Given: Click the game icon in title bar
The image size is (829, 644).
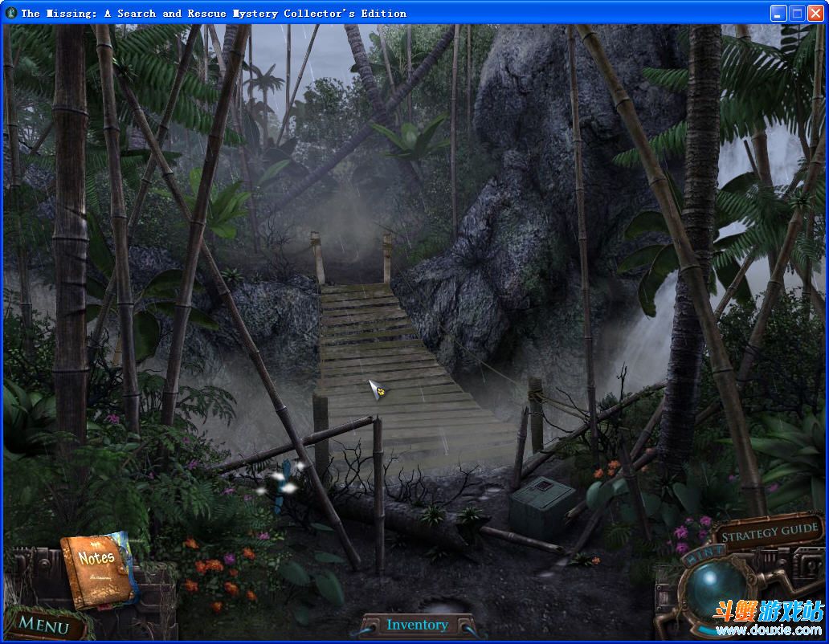Looking at the screenshot, I should point(11,13).
